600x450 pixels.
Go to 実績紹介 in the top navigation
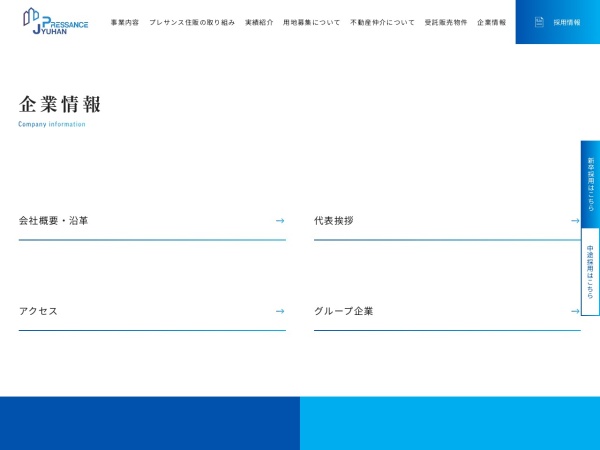[259, 23]
